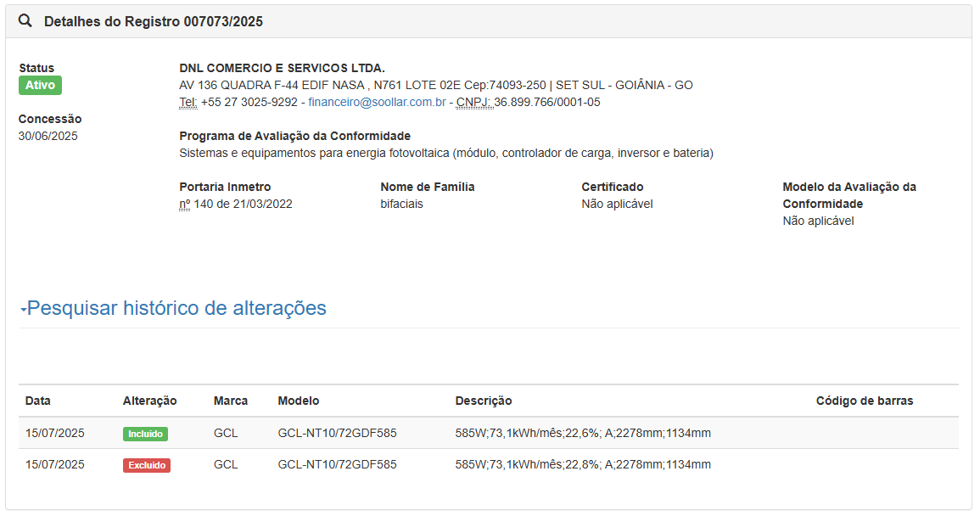Click the green Ativo status badge
Screen dimensions: 980x516
click(40, 85)
